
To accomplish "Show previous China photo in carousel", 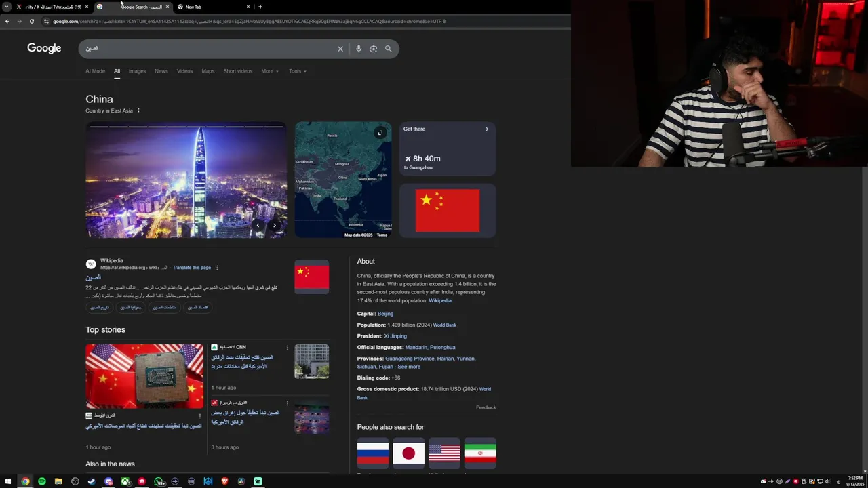I will [258, 226].
